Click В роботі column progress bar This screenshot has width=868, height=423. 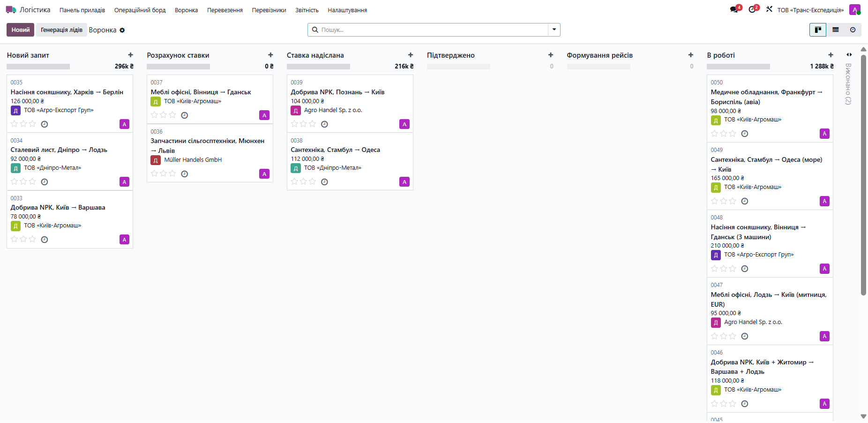coord(738,67)
